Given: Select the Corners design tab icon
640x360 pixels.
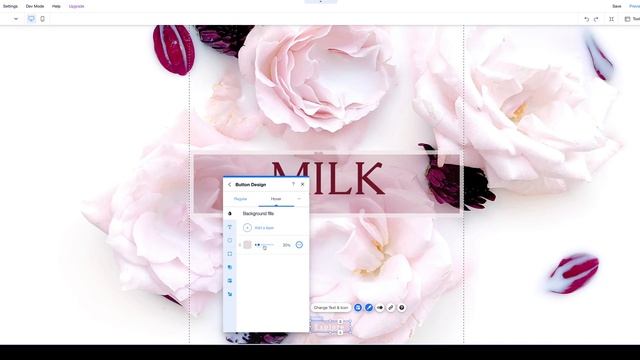Looking at the screenshot, I should point(230,254).
